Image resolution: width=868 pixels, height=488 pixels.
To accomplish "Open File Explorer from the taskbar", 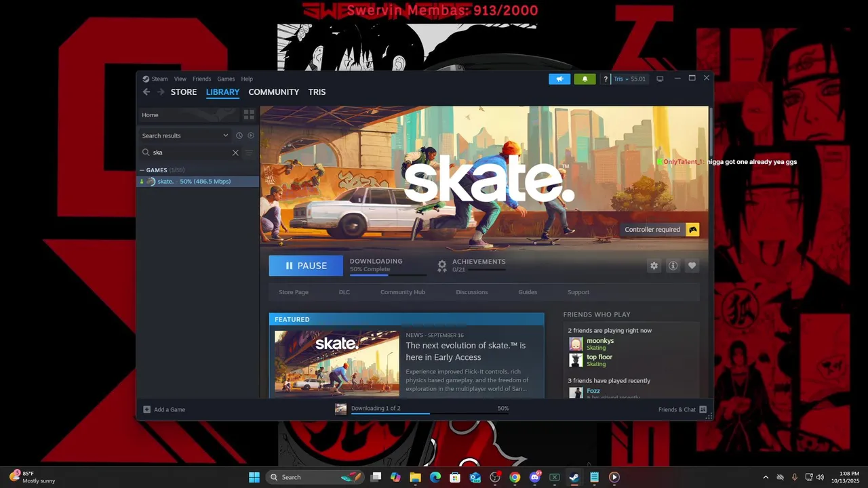I will click(x=416, y=477).
